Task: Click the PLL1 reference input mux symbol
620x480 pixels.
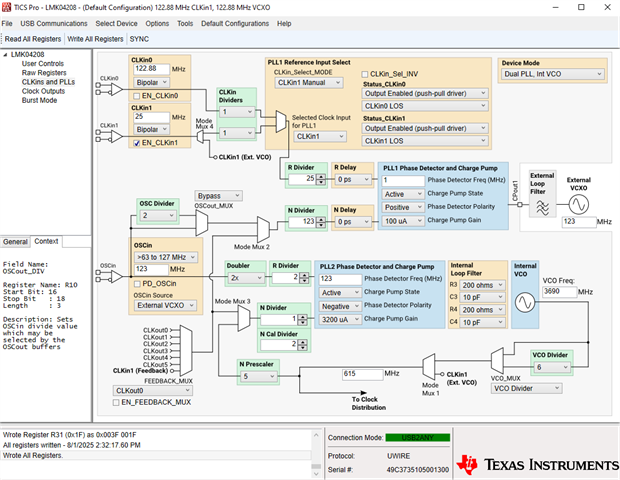Action: [281, 121]
